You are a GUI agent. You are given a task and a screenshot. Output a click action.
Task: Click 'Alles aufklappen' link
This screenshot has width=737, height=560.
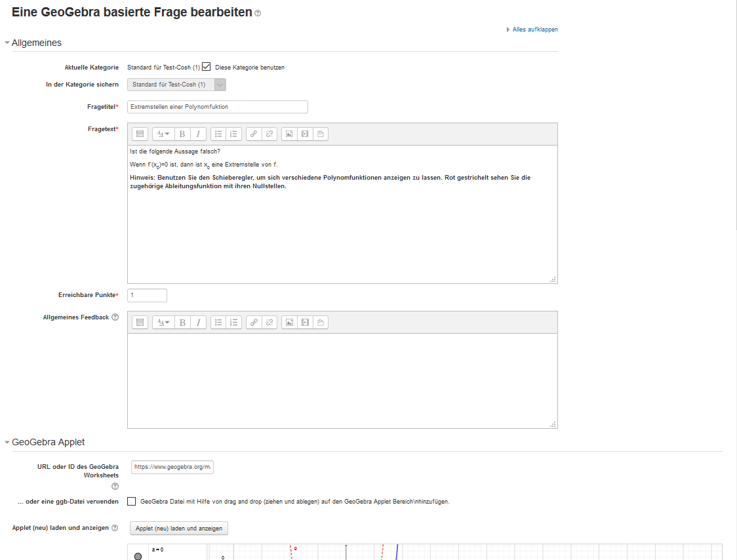[535, 30]
